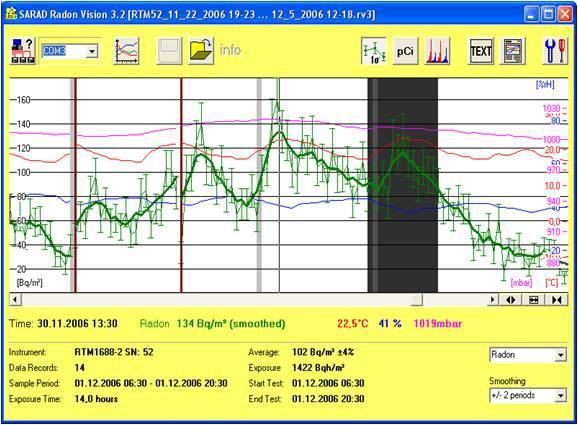
Task: Expand the COM3 port dropdown
Action: [x=92, y=51]
